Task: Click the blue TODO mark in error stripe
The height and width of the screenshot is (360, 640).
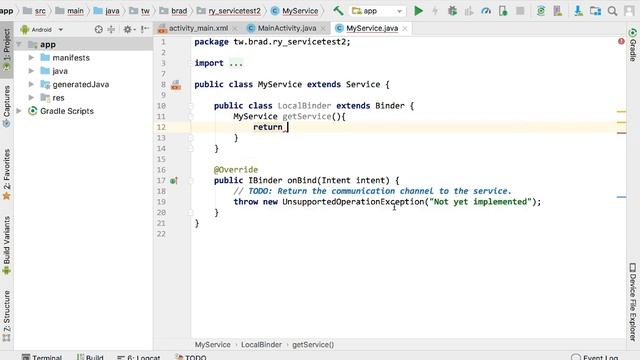Action: tap(621, 197)
